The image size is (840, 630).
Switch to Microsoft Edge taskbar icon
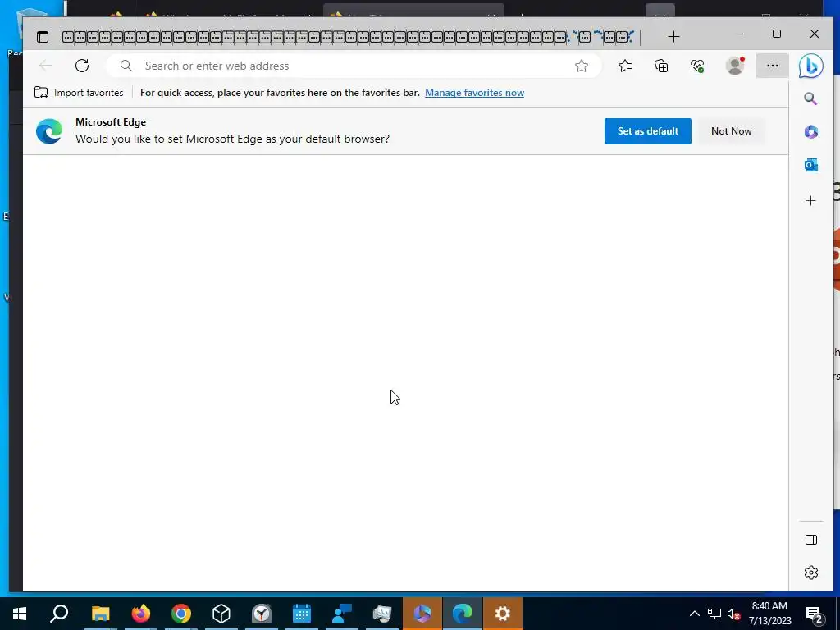tap(463, 614)
